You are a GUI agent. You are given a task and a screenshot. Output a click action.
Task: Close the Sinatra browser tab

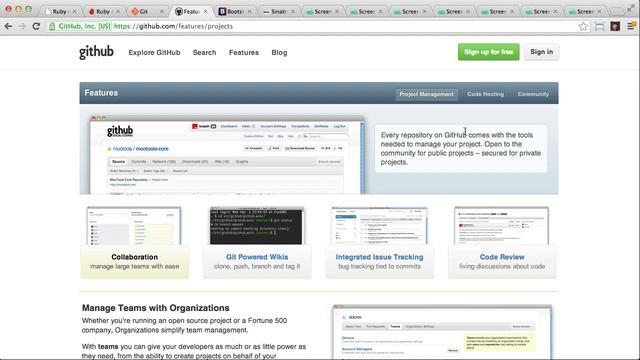pos(293,11)
